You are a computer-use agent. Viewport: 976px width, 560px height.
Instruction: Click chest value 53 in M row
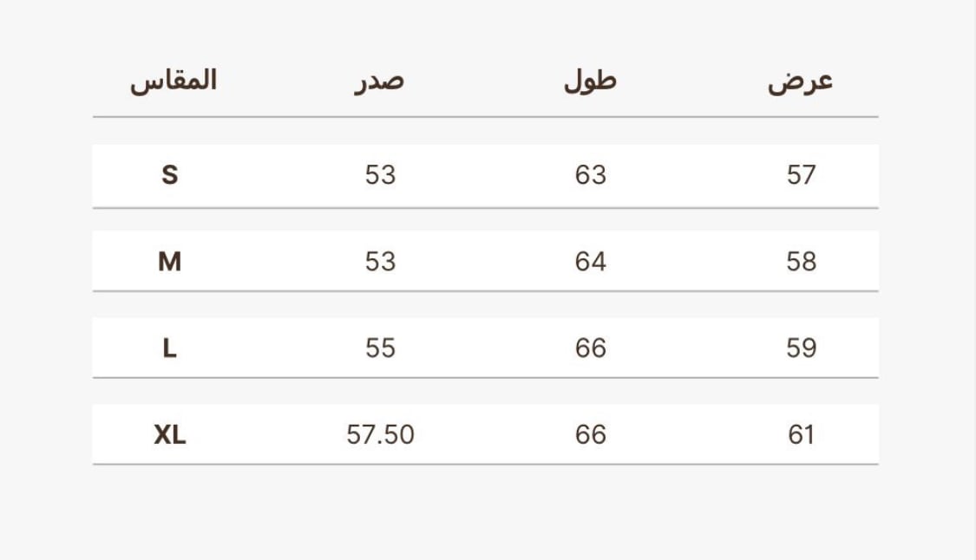pos(380,261)
